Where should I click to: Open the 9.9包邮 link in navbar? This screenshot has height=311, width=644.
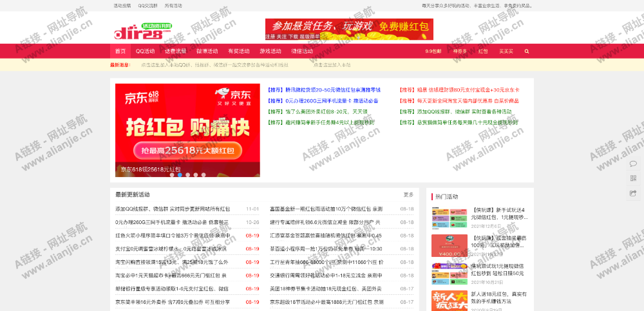(433, 51)
